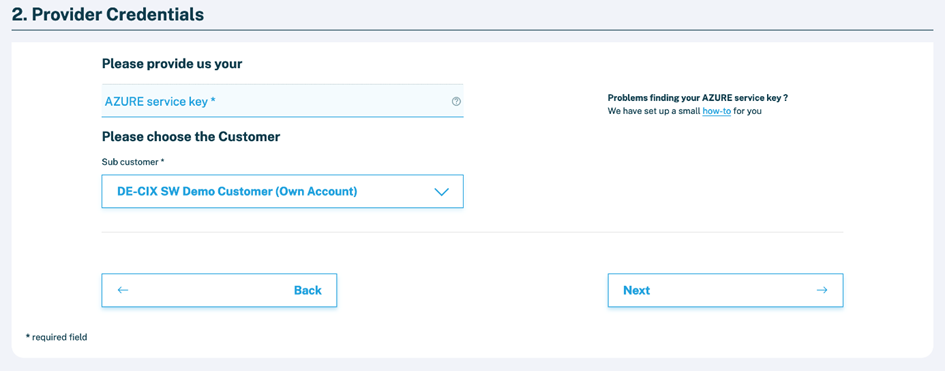Image resolution: width=945 pixels, height=371 pixels.
Task: Click the AZURE service key input field
Action: pyautogui.click(x=282, y=101)
